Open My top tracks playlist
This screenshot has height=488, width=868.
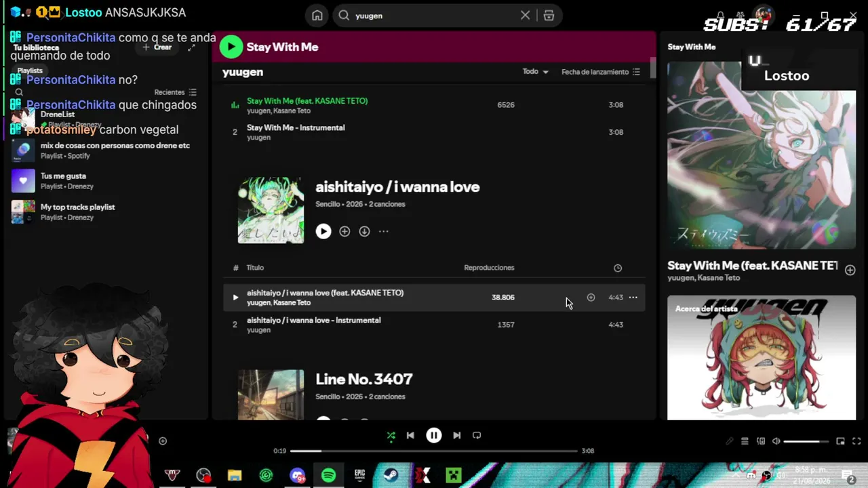(105, 212)
